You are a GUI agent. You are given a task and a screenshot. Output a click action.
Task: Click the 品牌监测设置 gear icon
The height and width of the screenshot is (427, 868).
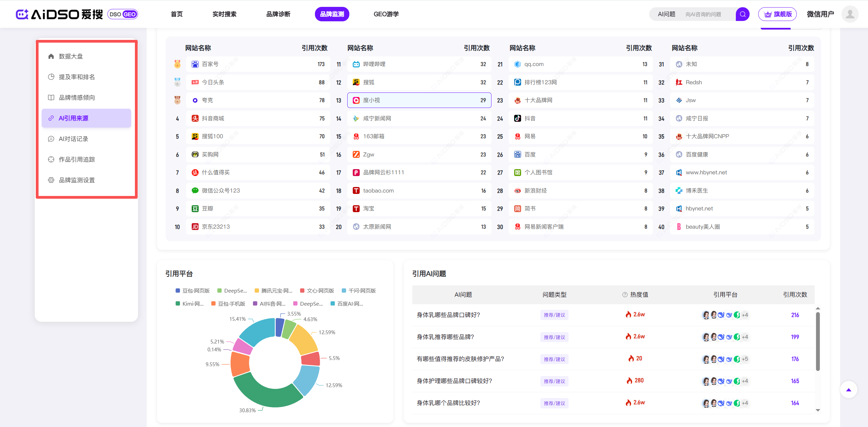point(51,180)
